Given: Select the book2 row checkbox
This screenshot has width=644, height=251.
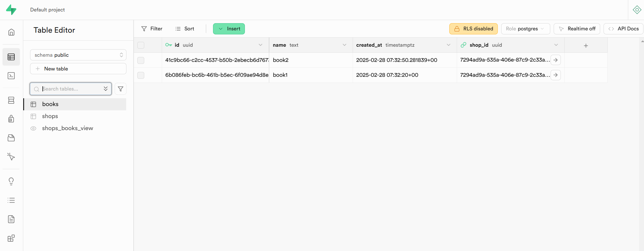Looking at the screenshot, I should [141, 60].
